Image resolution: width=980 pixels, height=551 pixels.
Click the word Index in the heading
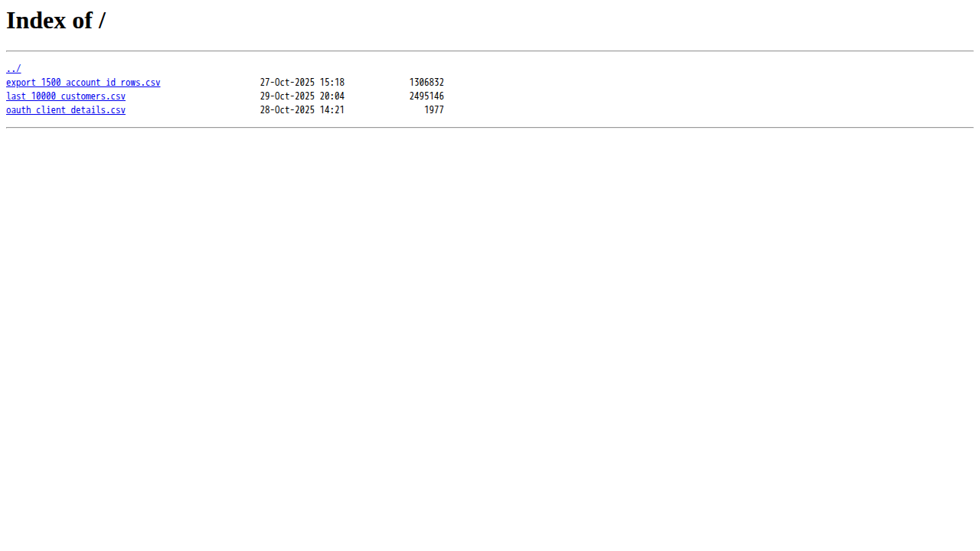coord(37,21)
